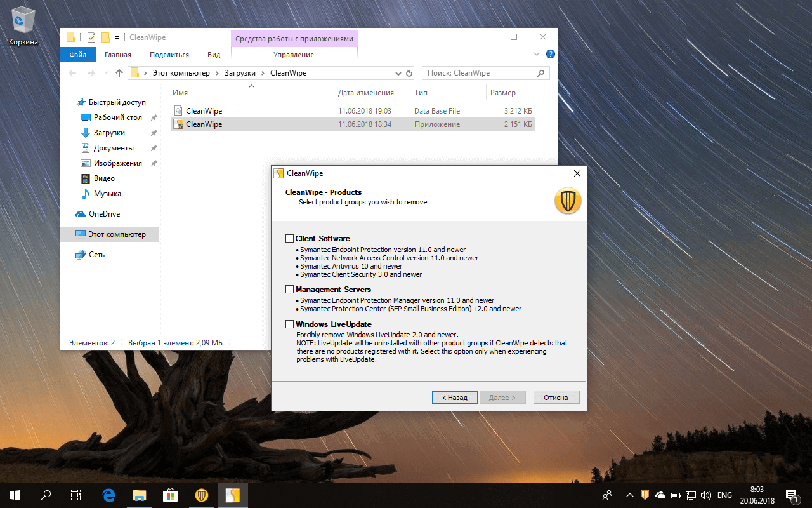Click the CleanWipe application file icon
The image size is (812, 508).
179,124
